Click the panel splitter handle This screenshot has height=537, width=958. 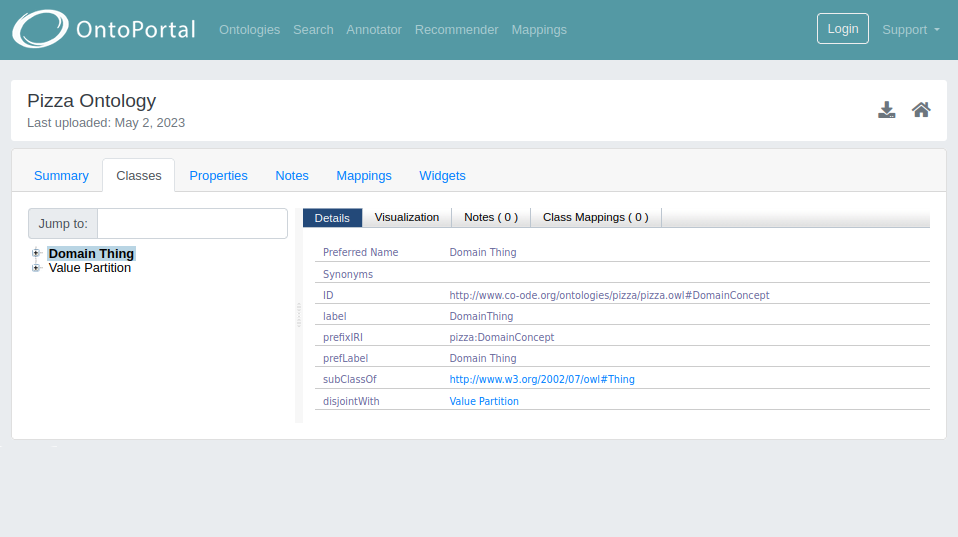(x=299, y=315)
